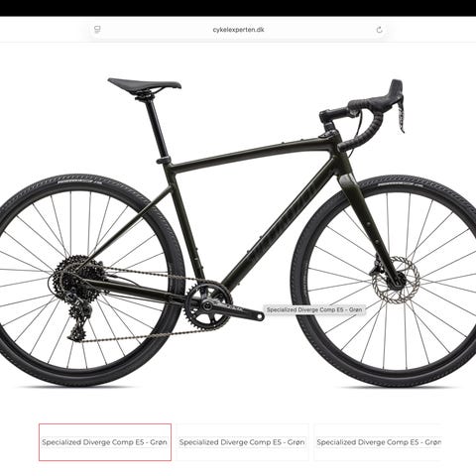Select the first Specialized Diverge thumbnail

coord(105,442)
